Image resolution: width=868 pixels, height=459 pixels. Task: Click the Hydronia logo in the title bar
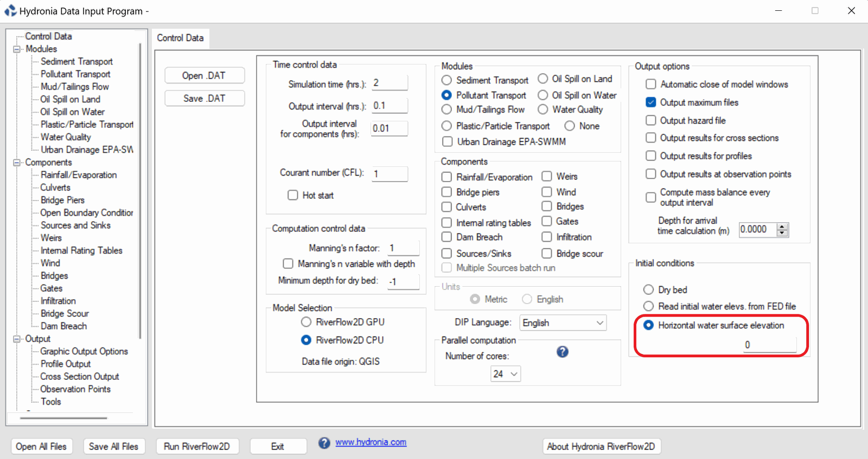click(x=10, y=10)
